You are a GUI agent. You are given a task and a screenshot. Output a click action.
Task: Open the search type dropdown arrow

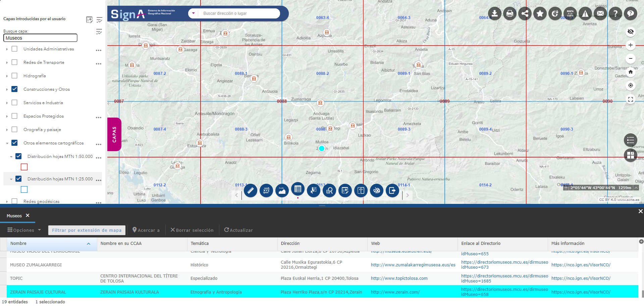[x=194, y=13]
